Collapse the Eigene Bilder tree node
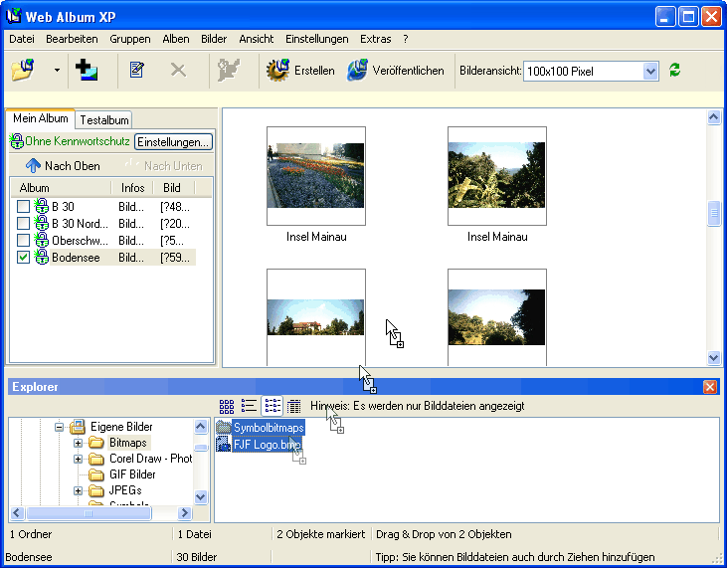 [59, 427]
